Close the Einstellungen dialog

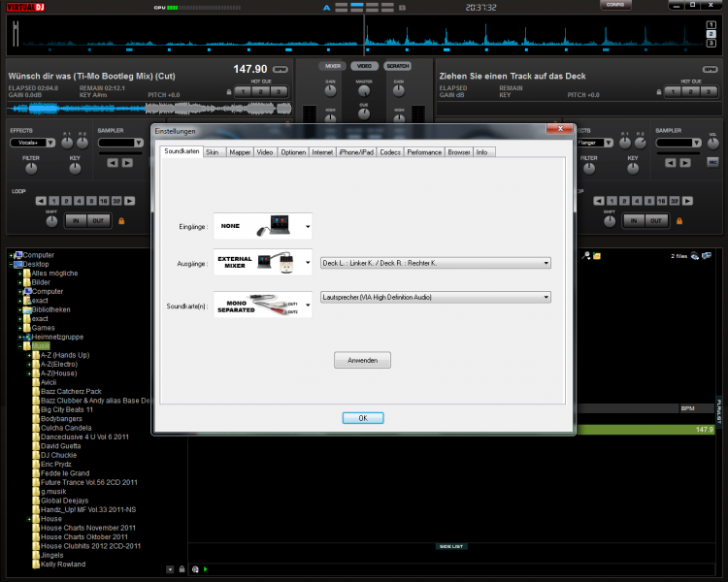[560, 129]
